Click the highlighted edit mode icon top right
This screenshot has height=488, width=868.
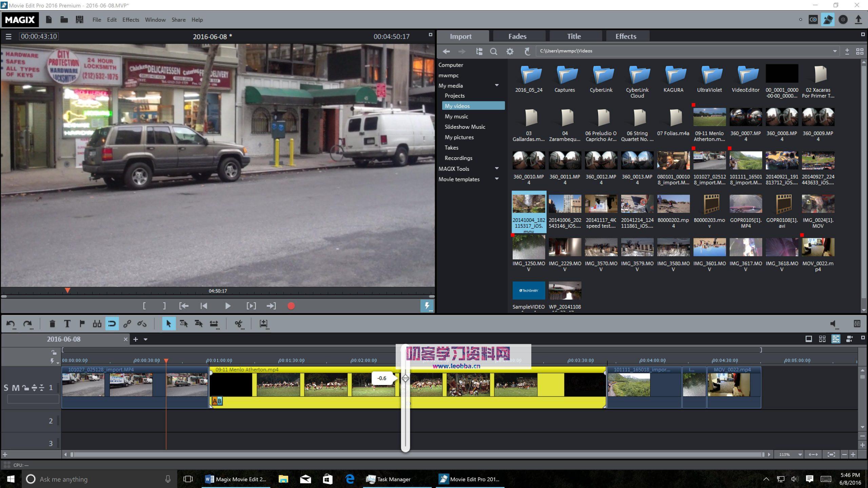(x=828, y=20)
